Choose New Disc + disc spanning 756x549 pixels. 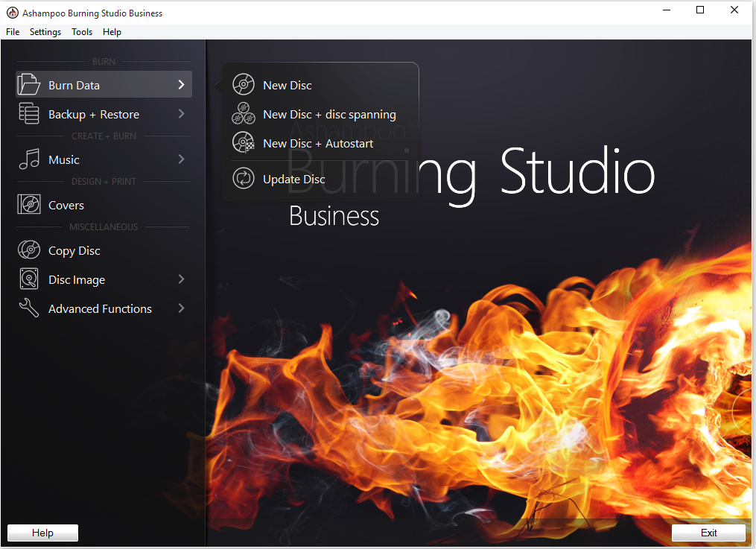click(329, 114)
